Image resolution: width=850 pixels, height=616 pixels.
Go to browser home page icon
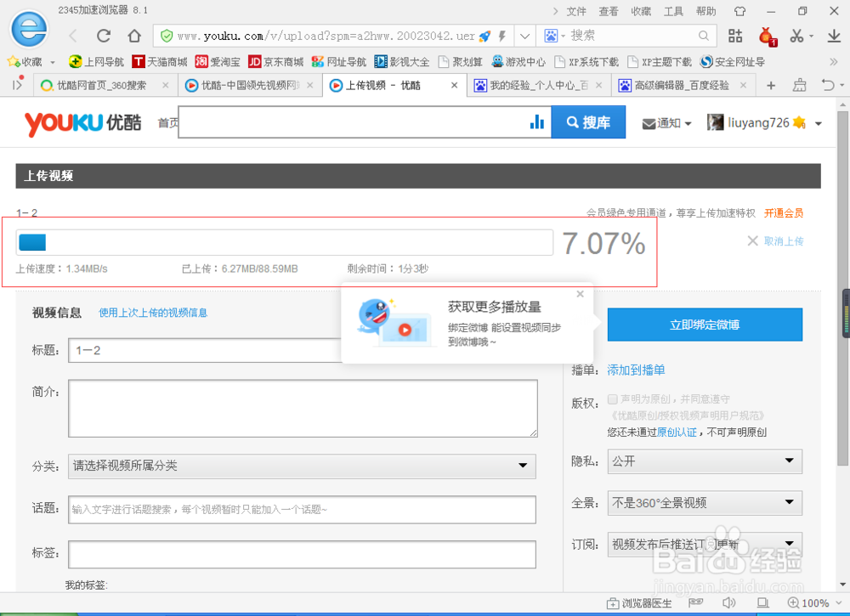click(x=134, y=36)
